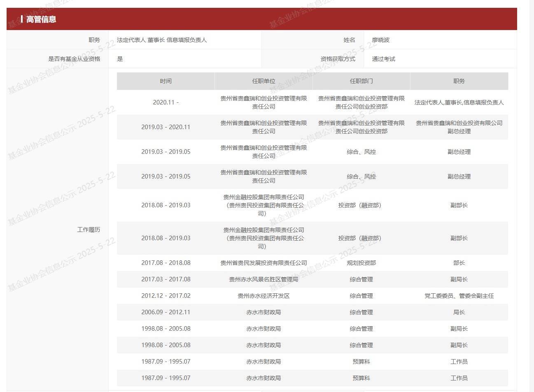
Task: Click the 贵州赤水风景名胜区管理局 cell
Action: point(264,279)
